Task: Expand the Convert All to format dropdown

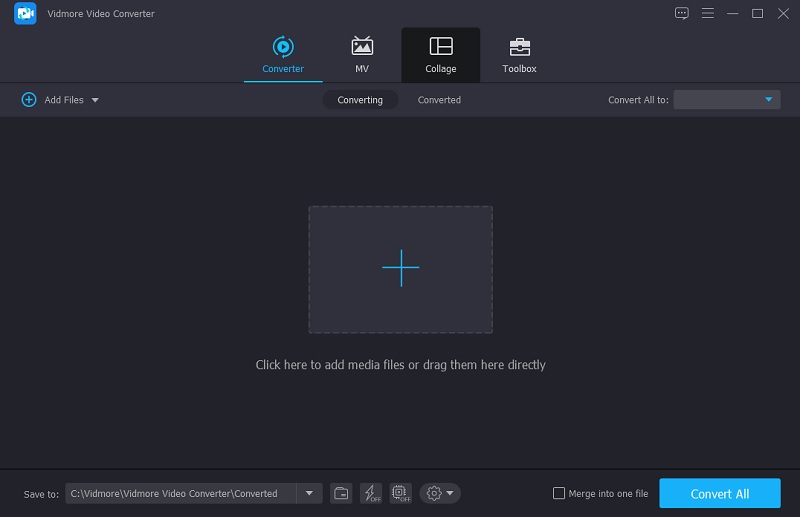Action: pyautogui.click(x=769, y=100)
